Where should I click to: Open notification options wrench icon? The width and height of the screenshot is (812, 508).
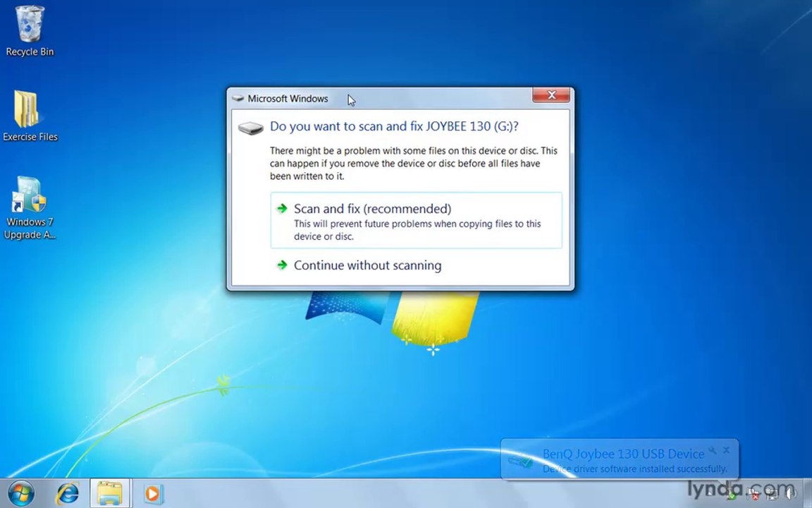click(713, 450)
